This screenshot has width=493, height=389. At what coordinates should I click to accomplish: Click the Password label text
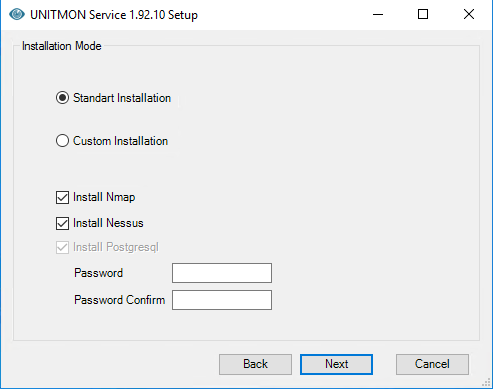(x=99, y=273)
